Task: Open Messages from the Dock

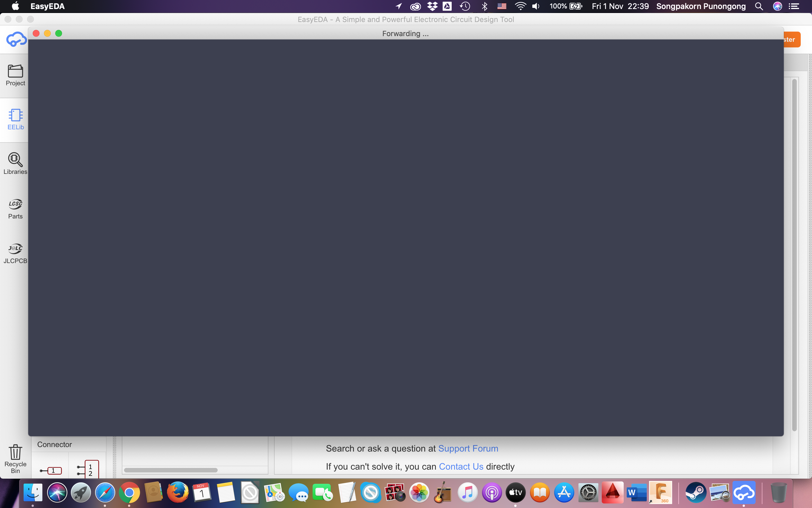Action: (x=298, y=492)
